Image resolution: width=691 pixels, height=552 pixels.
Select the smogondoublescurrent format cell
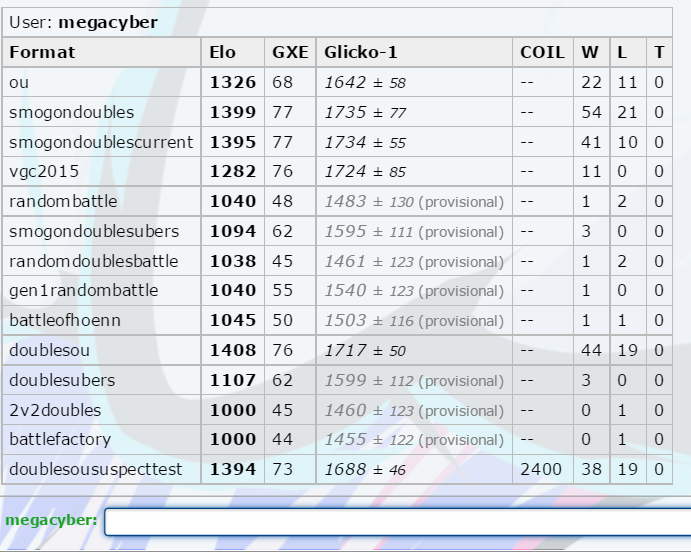point(101,142)
